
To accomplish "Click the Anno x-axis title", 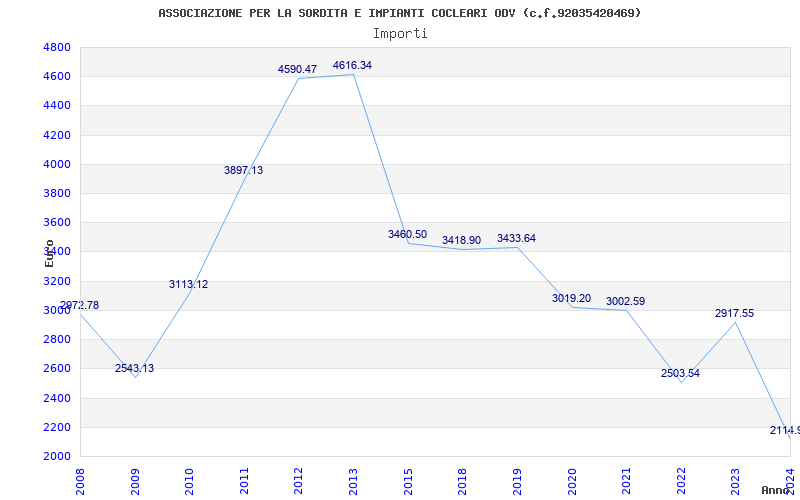I will (x=775, y=490).
